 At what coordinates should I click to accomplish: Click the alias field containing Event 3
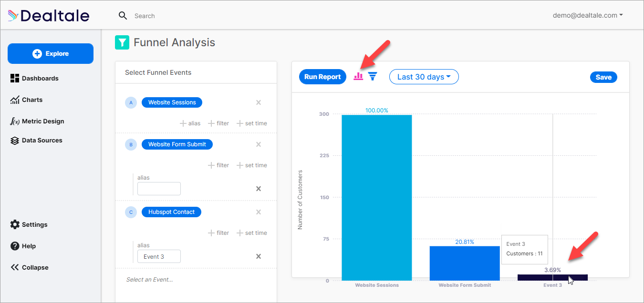click(x=159, y=256)
